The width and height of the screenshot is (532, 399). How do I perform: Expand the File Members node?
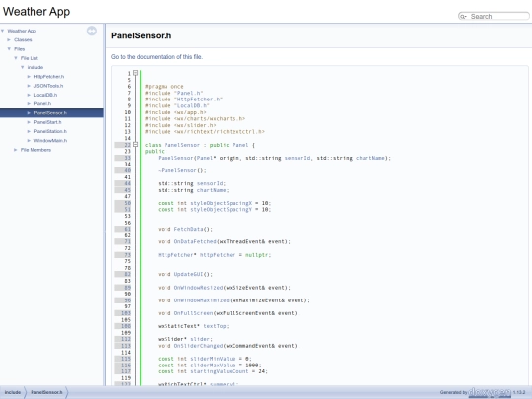(x=16, y=150)
